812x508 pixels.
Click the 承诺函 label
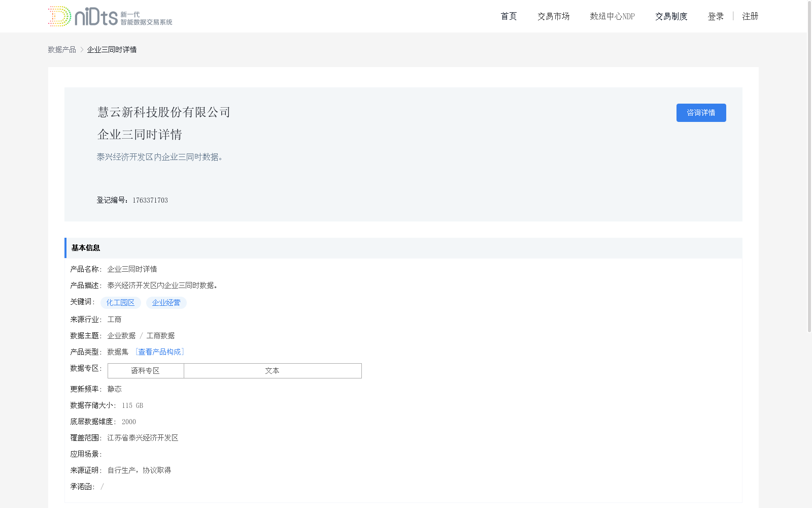(82, 487)
